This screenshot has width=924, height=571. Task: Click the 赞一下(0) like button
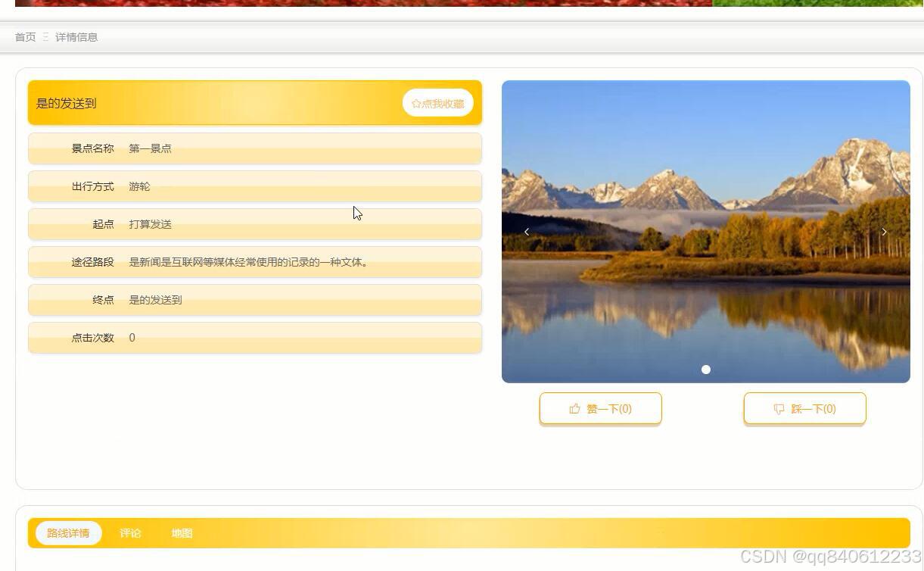601,409
